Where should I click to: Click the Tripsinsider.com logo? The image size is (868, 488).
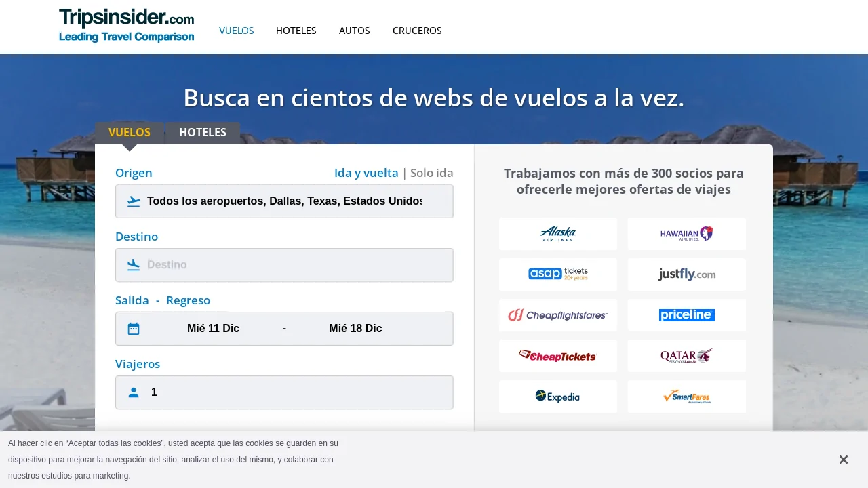126,26
